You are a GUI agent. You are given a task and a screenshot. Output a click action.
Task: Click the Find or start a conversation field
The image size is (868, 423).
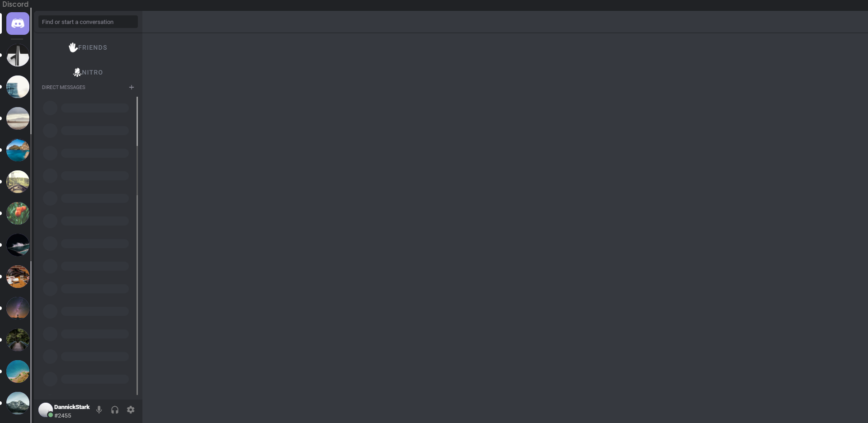tap(88, 22)
